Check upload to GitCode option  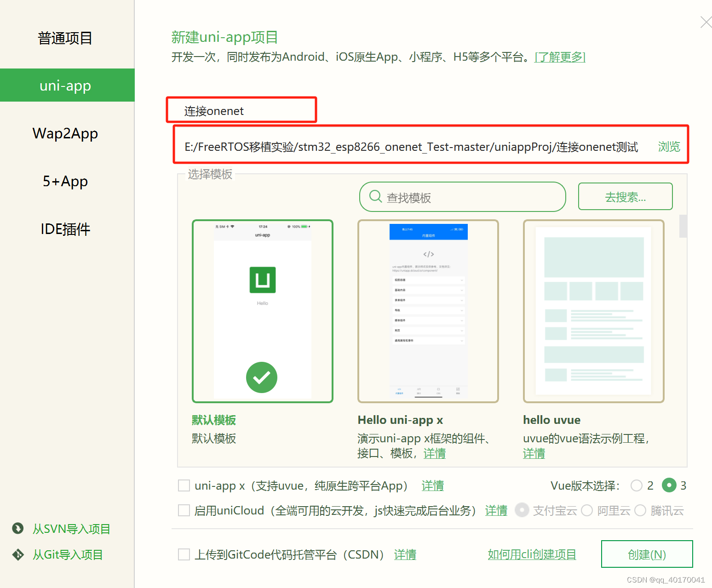tap(184, 554)
